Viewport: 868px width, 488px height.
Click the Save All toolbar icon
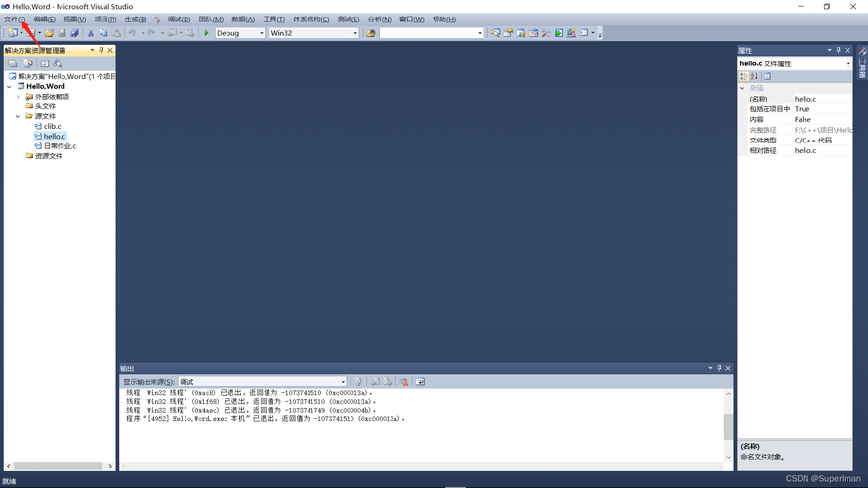(x=75, y=33)
